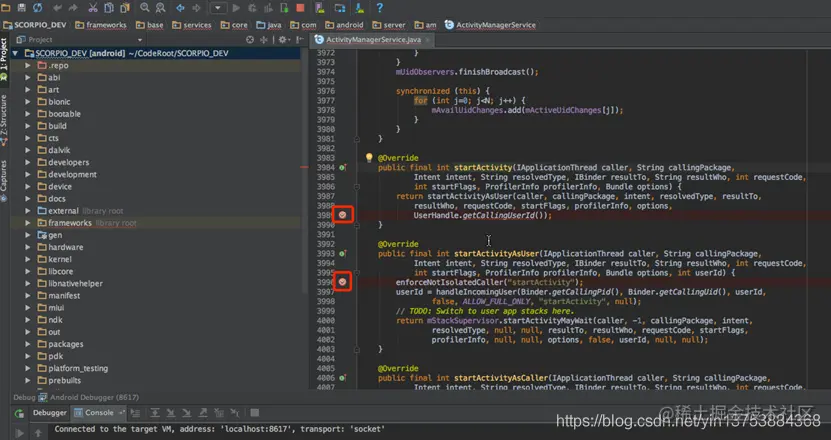The height and width of the screenshot is (440, 831).
Task: Click the Copy icon in toolbar
Action: [x=109, y=7]
